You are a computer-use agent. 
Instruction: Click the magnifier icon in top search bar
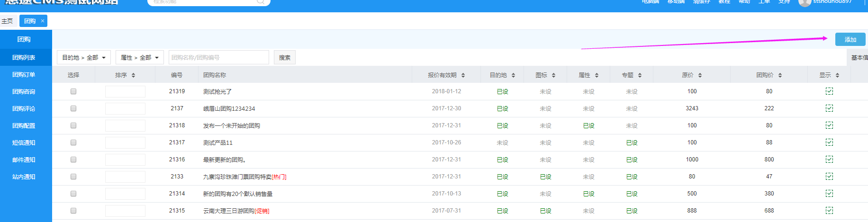[261, 2]
